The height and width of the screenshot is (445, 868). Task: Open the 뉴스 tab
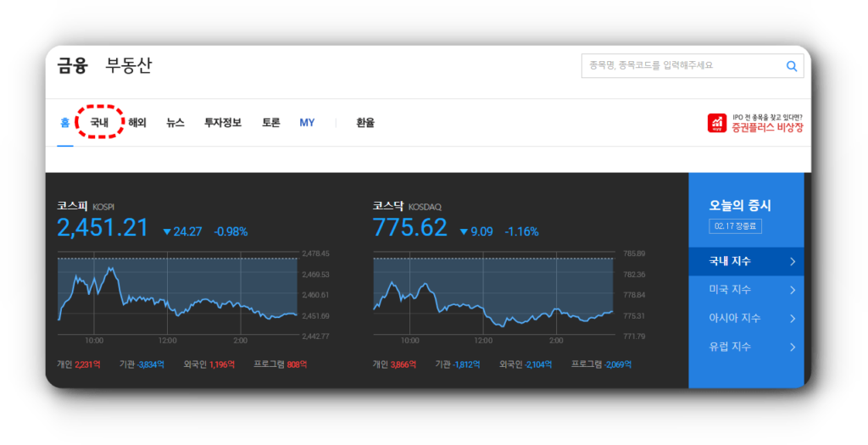[175, 123]
